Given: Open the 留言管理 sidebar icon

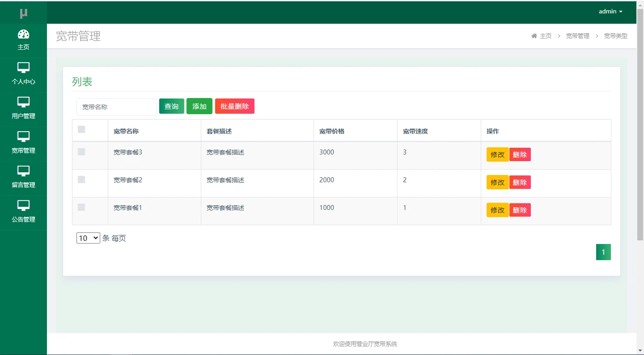Looking at the screenshot, I should click(x=23, y=171).
